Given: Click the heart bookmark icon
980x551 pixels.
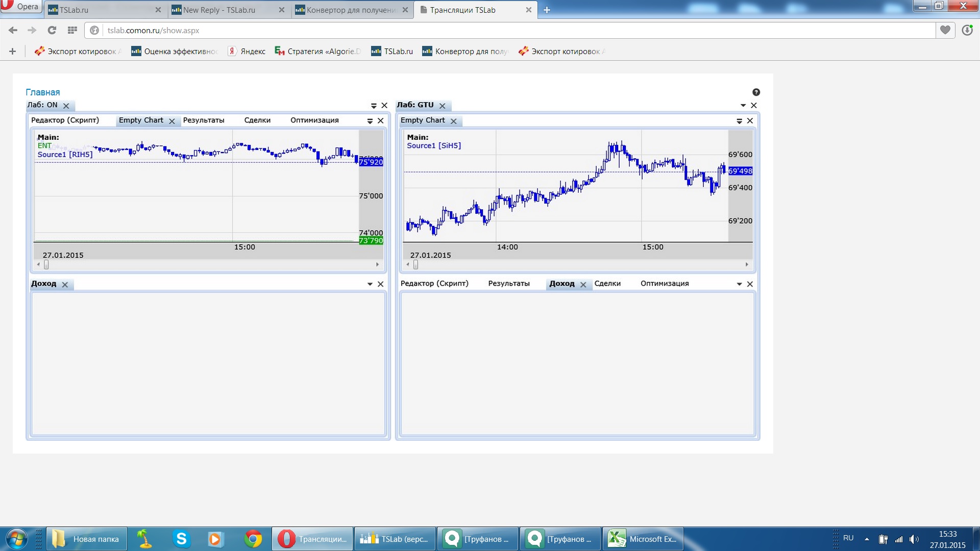Looking at the screenshot, I should 945,31.
